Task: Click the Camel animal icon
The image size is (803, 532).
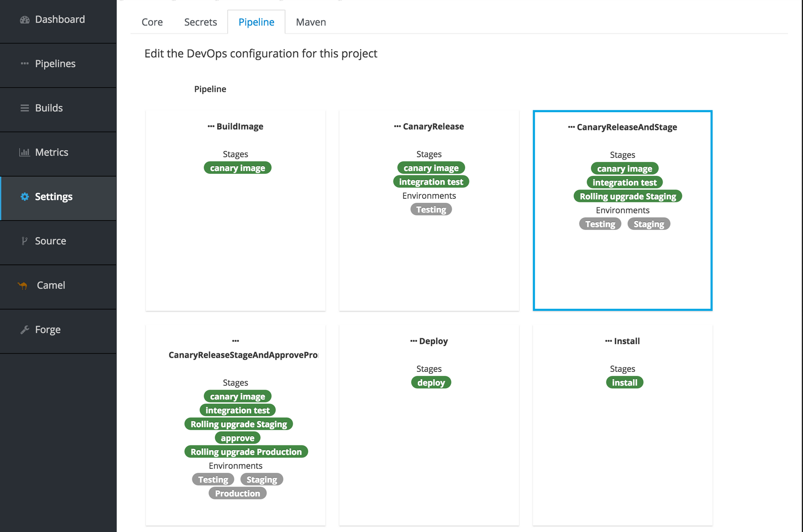Action: point(23,285)
